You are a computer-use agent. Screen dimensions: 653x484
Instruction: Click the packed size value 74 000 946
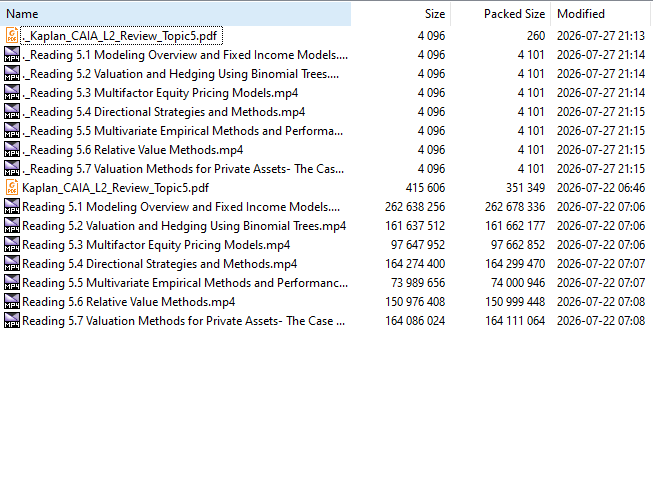(x=518, y=283)
